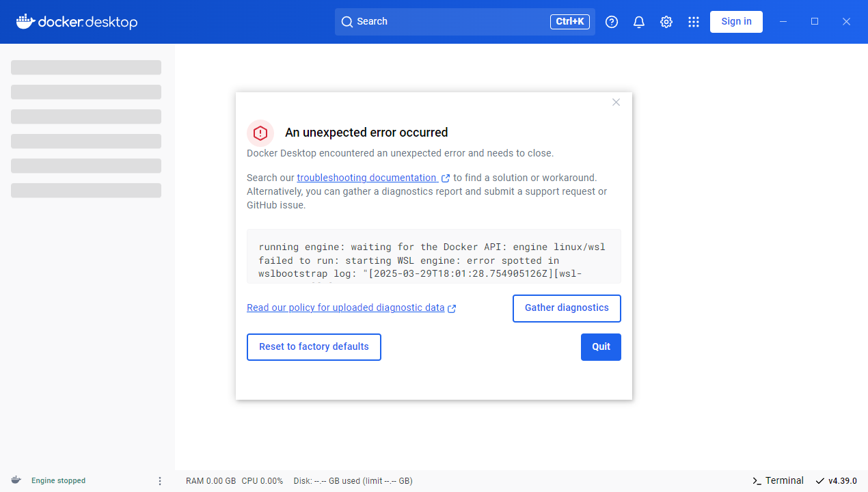Open the settings gear icon
The image size is (868, 492).
(x=666, y=22)
